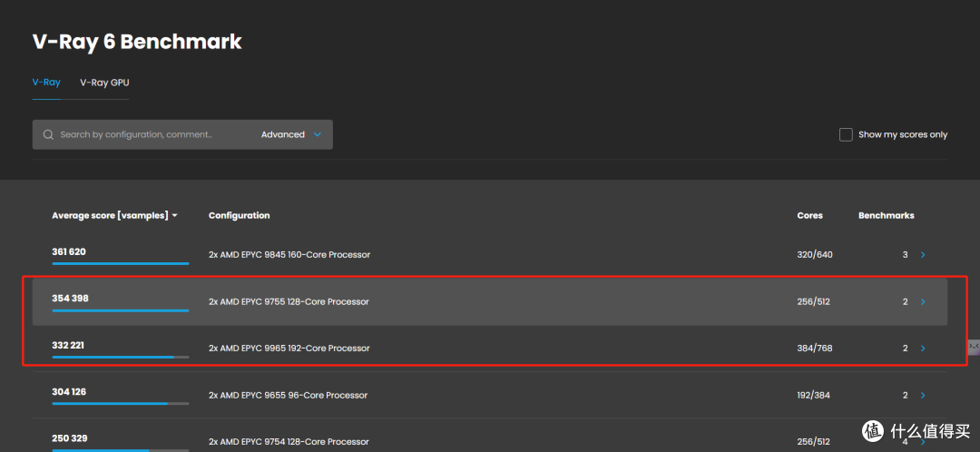
Task: Click the search magnifier icon
Action: coord(48,134)
